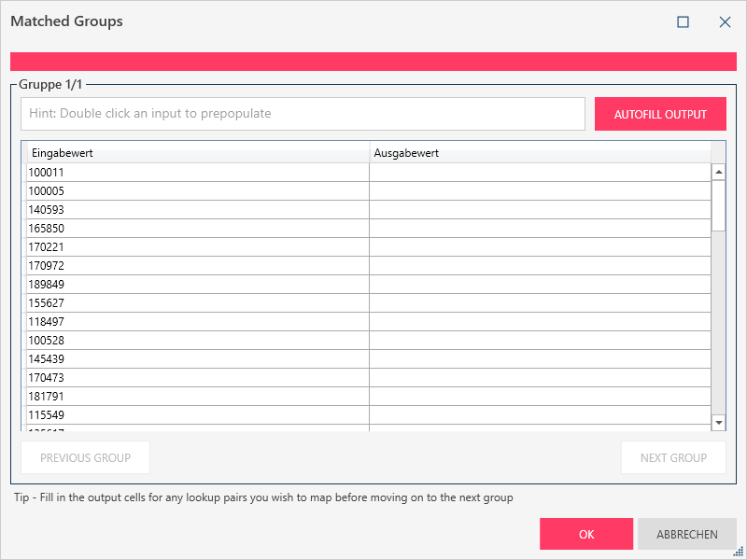Click the resize grip in dialog corner

[x=739, y=552]
